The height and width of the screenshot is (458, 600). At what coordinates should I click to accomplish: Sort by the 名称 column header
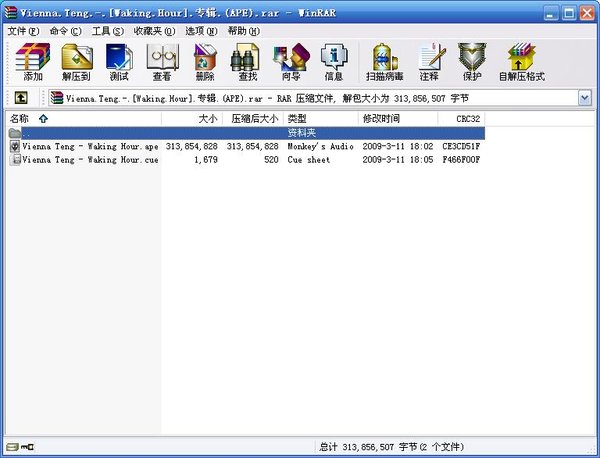point(84,119)
